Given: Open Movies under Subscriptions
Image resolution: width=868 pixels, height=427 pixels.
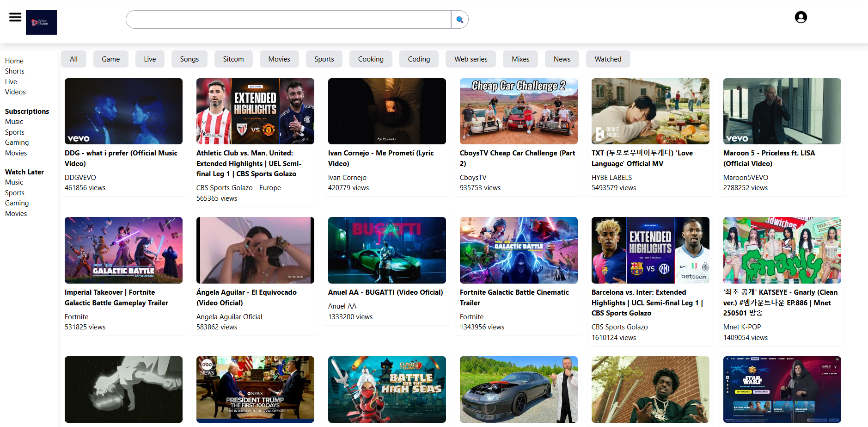Looking at the screenshot, I should click(16, 153).
